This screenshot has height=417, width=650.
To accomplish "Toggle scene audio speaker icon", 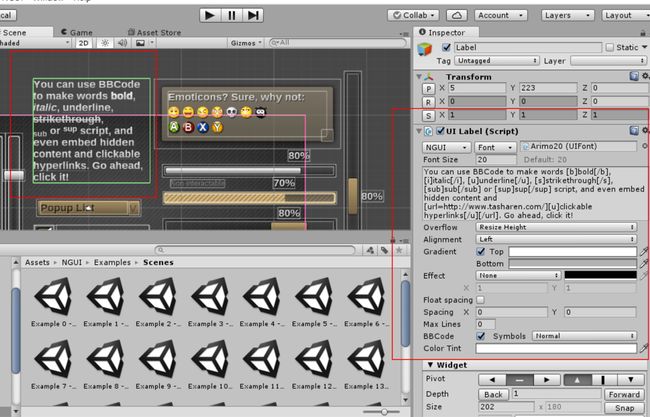I will coord(122,43).
